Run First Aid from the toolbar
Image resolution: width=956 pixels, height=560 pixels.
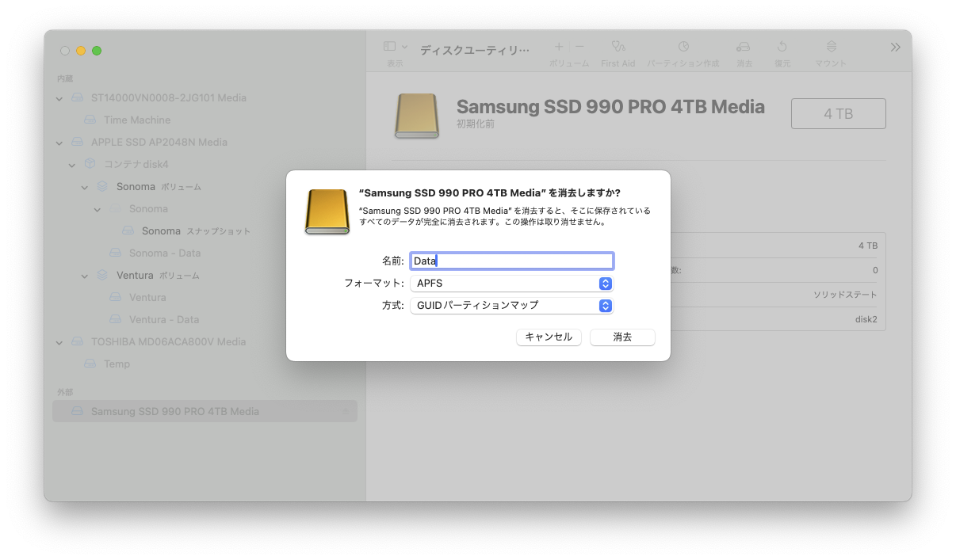point(618,47)
